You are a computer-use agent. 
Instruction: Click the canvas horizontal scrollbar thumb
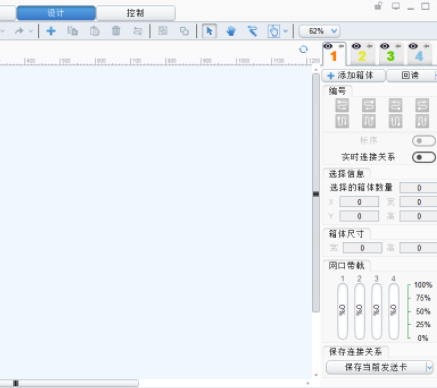[69, 383]
